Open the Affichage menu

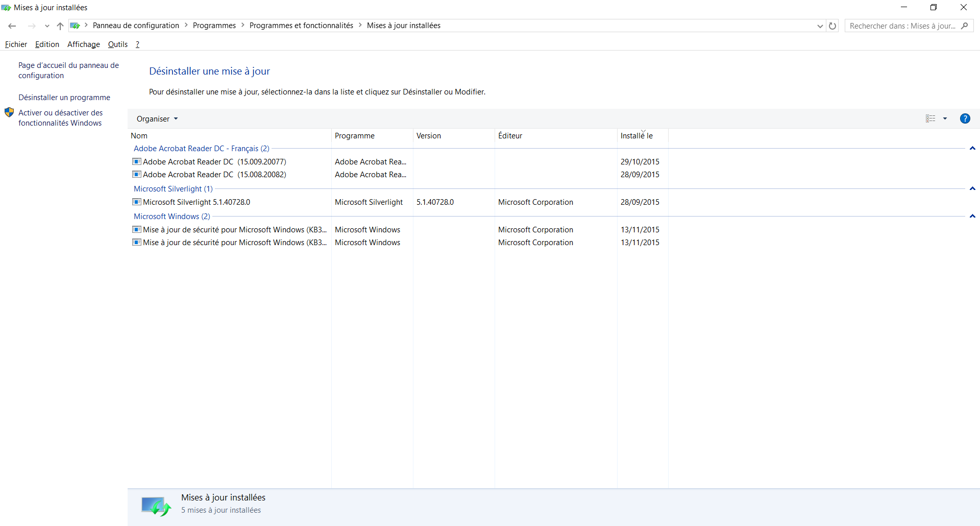[84, 44]
